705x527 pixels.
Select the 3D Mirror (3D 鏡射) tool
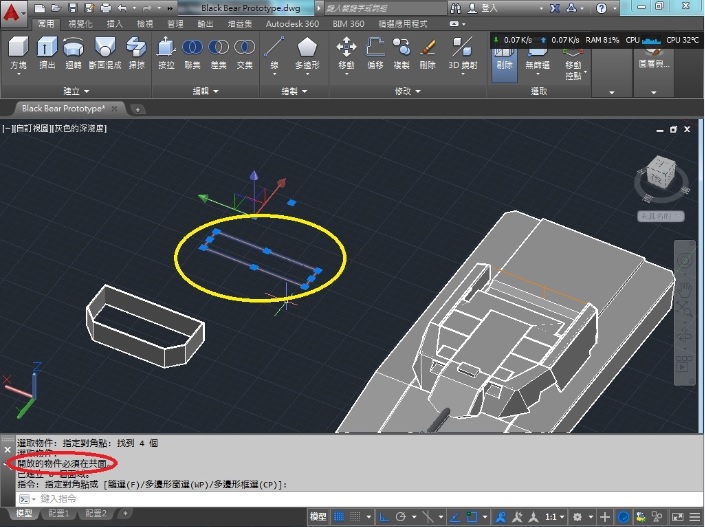[462, 54]
